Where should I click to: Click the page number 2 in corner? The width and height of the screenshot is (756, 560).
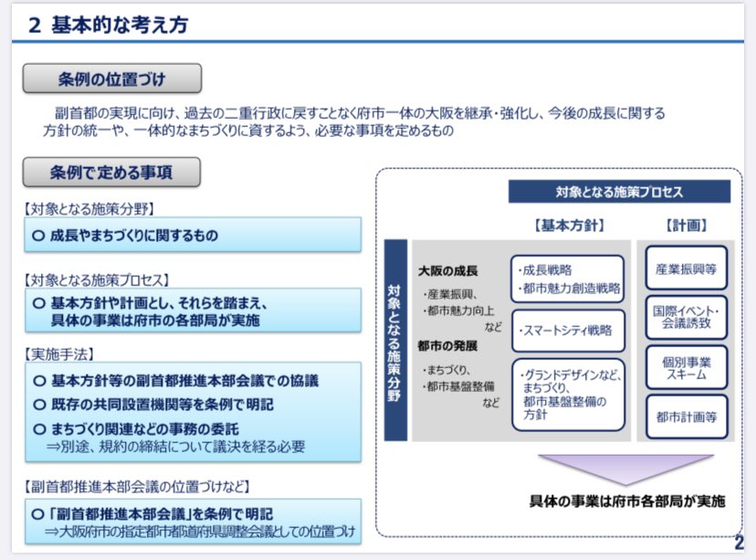[739, 543]
